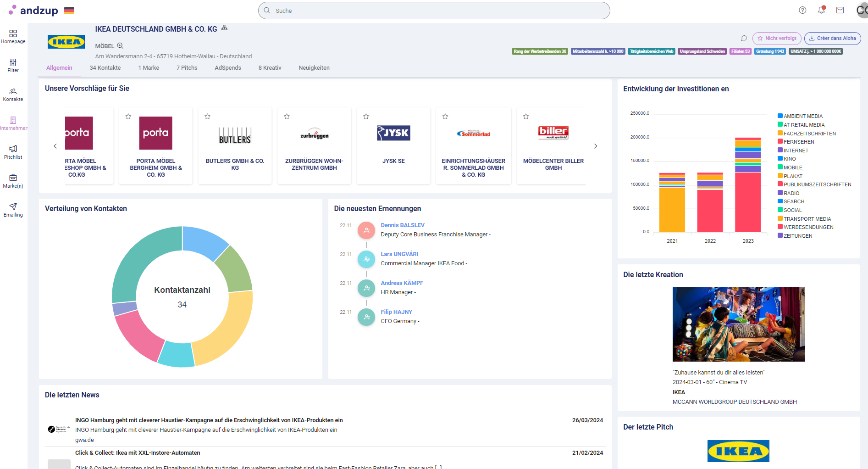Viewport: 868px width, 469px height.
Task: Click the search input field
Action: tap(434, 11)
